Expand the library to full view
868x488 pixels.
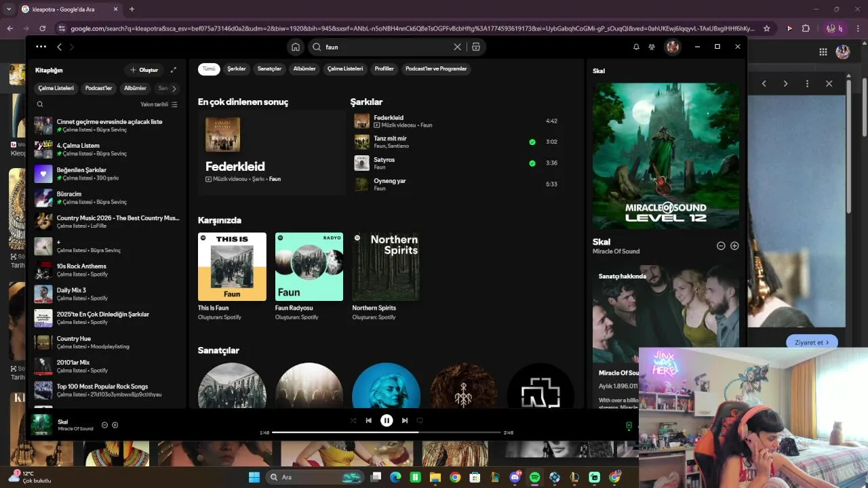[174, 70]
